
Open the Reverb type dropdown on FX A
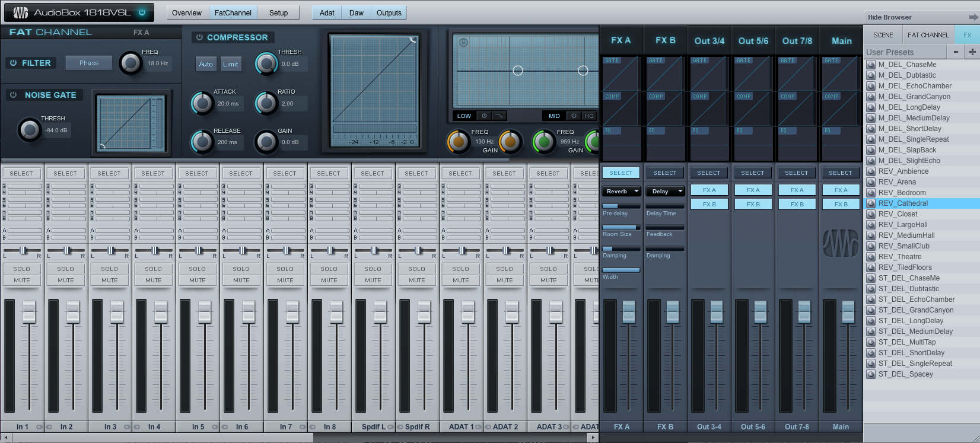pos(621,191)
